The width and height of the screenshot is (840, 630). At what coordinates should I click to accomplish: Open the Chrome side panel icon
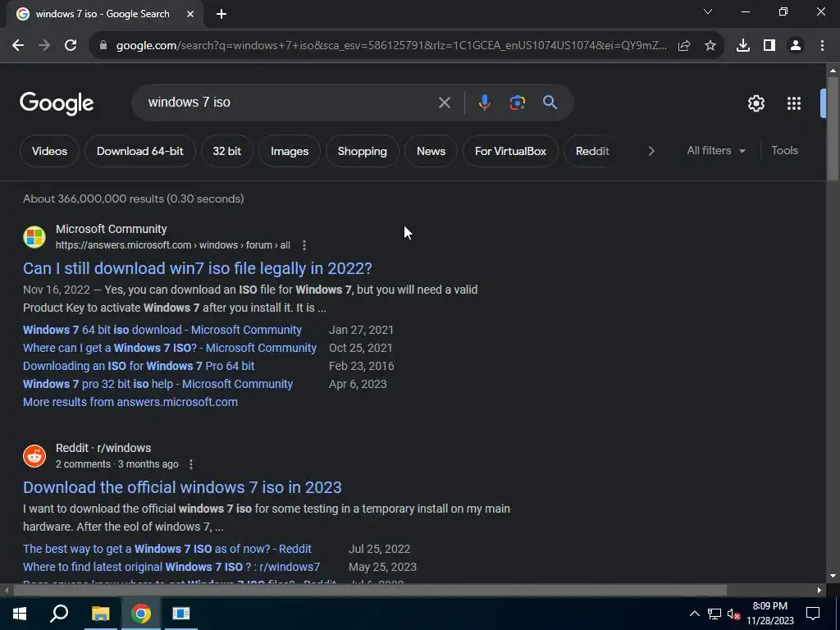click(769, 46)
